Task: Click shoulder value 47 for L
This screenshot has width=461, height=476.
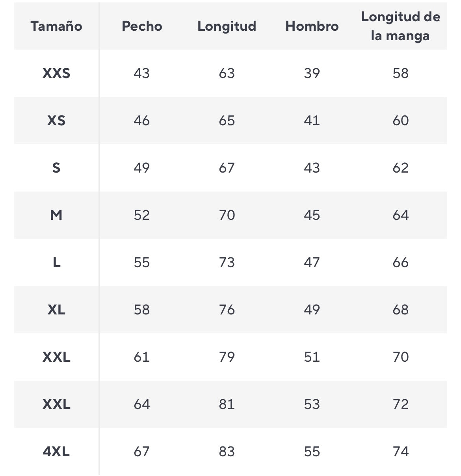Action: pyautogui.click(x=312, y=262)
